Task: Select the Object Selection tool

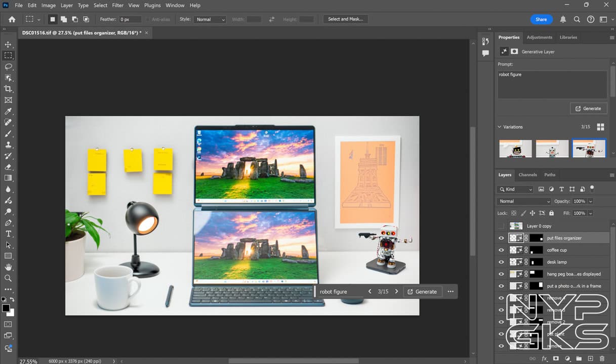Action: pos(8,78)
